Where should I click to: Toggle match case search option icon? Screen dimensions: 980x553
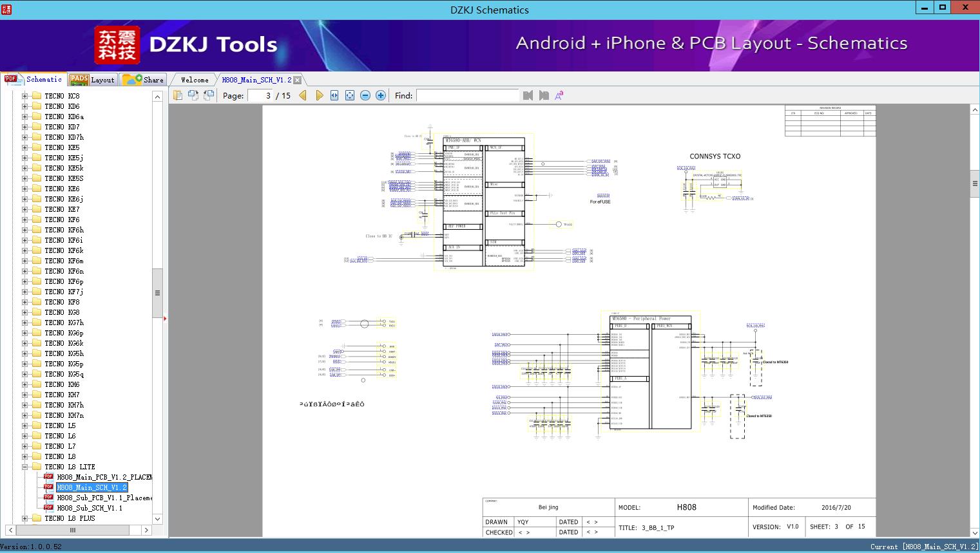(559, 95)
